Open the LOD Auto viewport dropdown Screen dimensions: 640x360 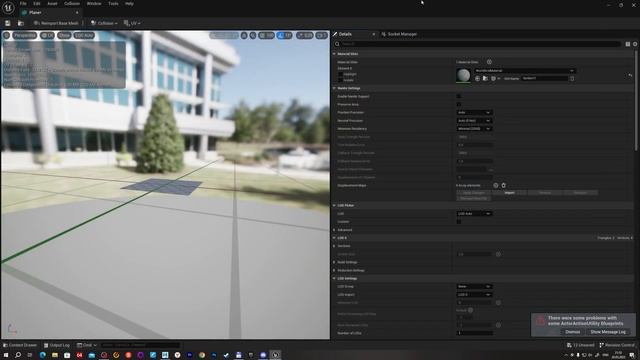[x=84, y=36]
